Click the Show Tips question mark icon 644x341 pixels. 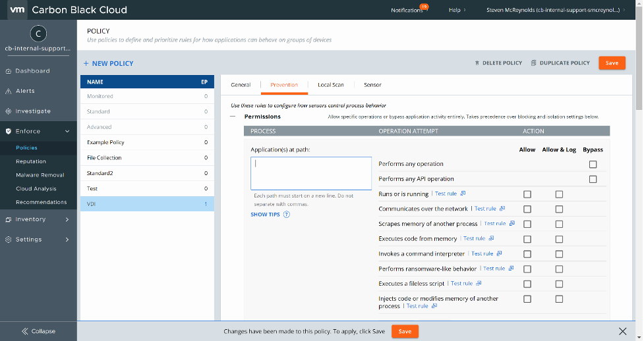tap(287, 215)
